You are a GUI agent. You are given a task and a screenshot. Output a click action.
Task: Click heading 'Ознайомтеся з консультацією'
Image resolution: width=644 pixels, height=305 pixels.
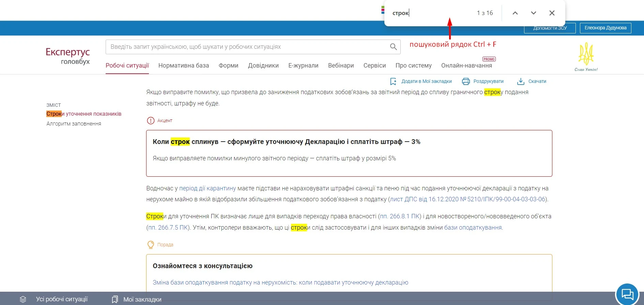pos(202,266)
